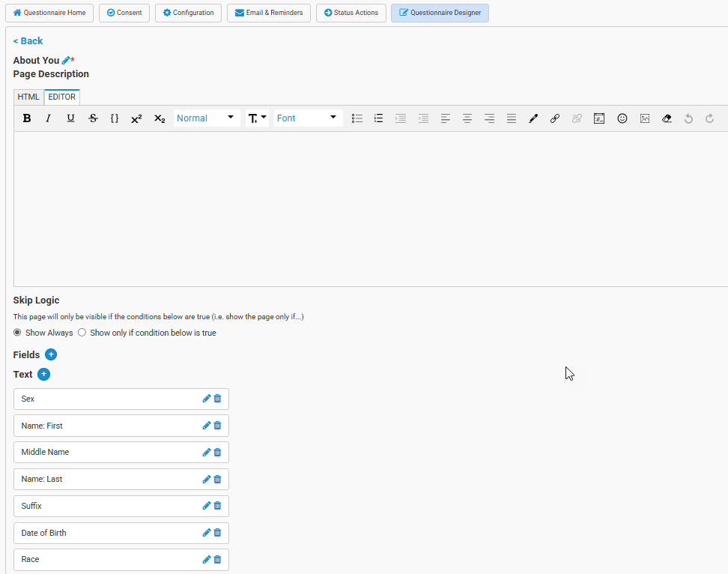Open Questionnaire Home
Image resolution: width=728 pixels, height=574 pixels.
pos(49,13)
